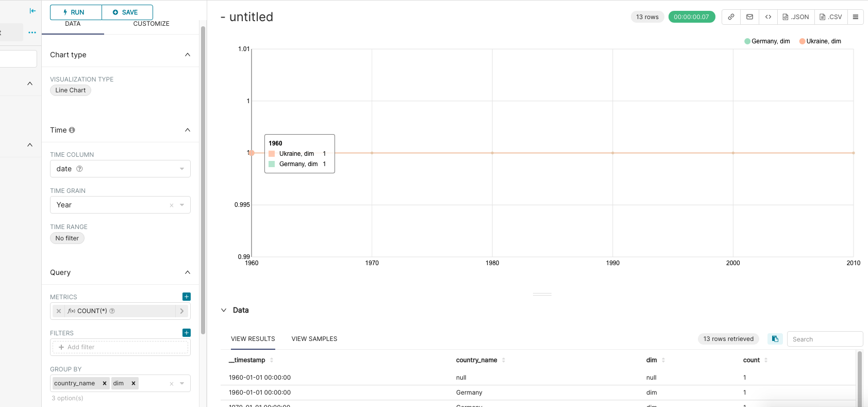This screenshot has width=868, height=407.
Task: Add a new filter with plus icon
Action: [x=186, y=333]
